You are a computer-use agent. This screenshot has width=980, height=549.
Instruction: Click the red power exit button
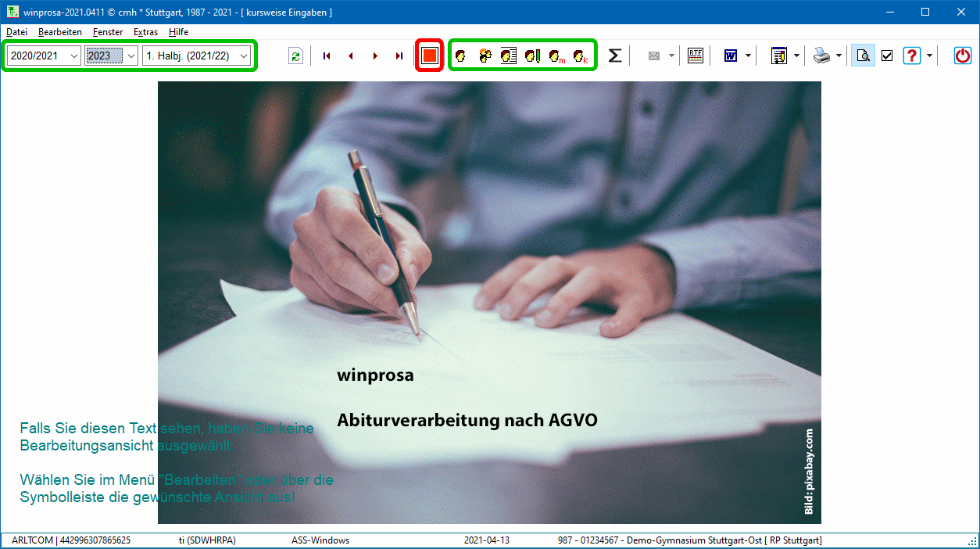click(x=963, y=56)
